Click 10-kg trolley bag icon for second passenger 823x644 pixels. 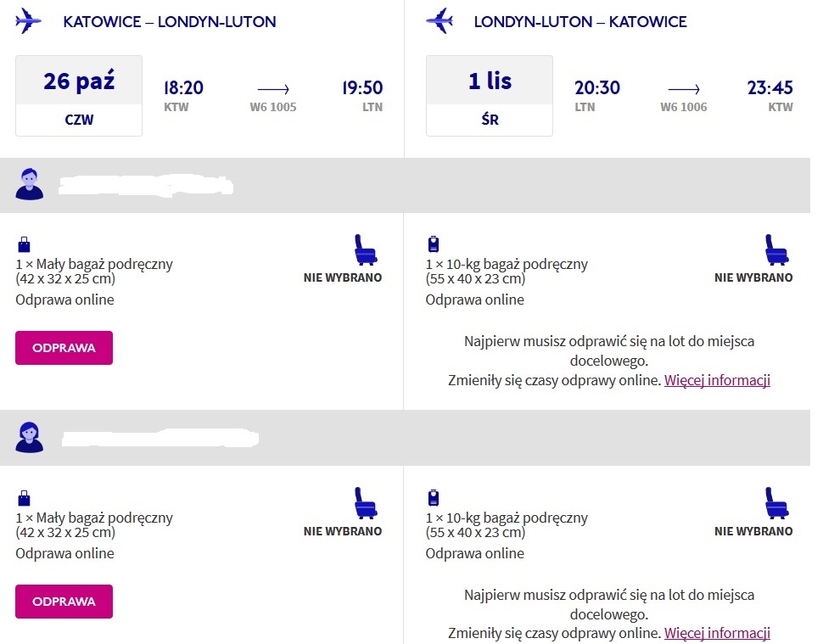[x=434, y=497]
